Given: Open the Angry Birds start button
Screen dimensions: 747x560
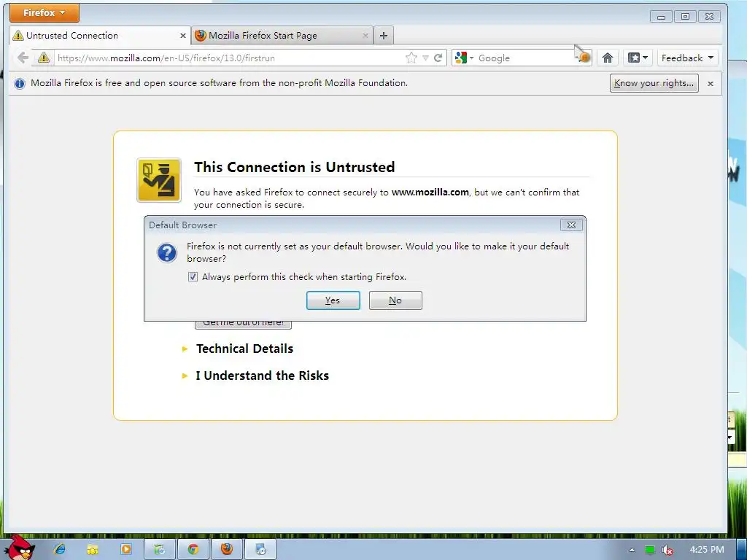Looking at the screenshot, I should click(20, 547).
